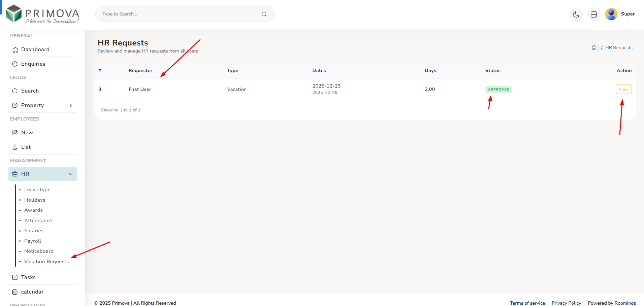Viewport: 644px width, 306px height.
Task: Open the employees List item
Action: (x=26, y=147)
